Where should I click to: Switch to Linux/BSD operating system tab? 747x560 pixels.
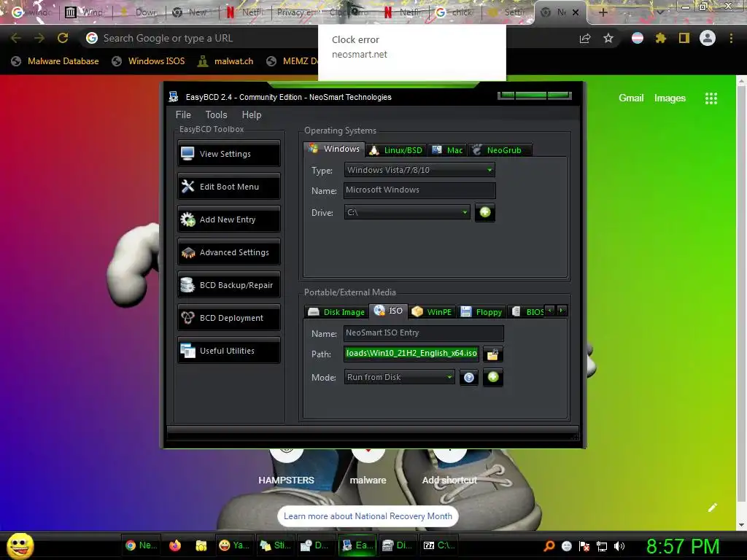(x=396, y=150)
